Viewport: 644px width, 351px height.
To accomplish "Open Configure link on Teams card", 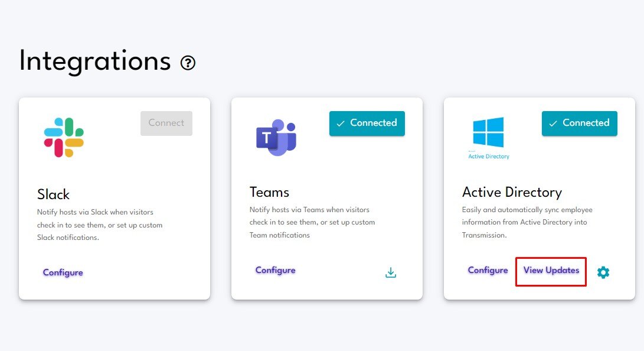I will point(275,270).
